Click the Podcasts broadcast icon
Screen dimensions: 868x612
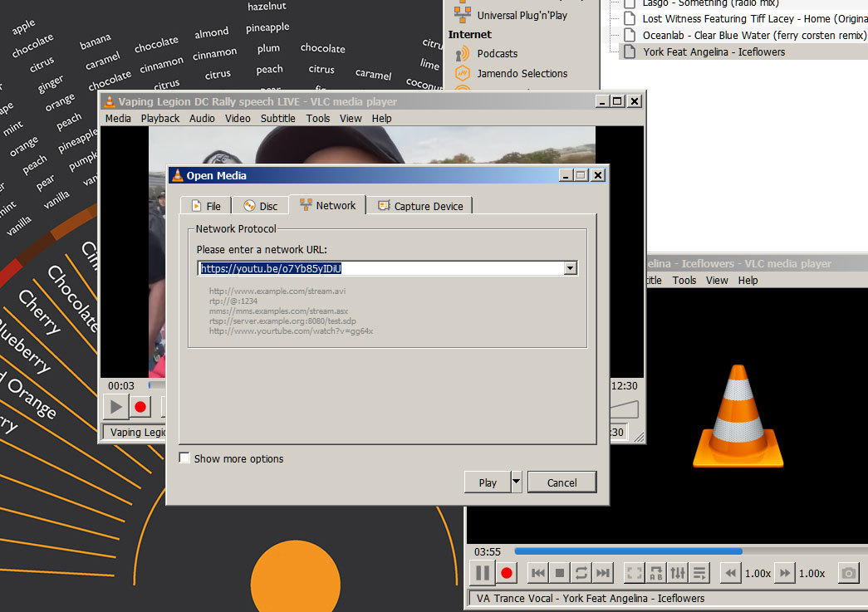click(462, 54)
